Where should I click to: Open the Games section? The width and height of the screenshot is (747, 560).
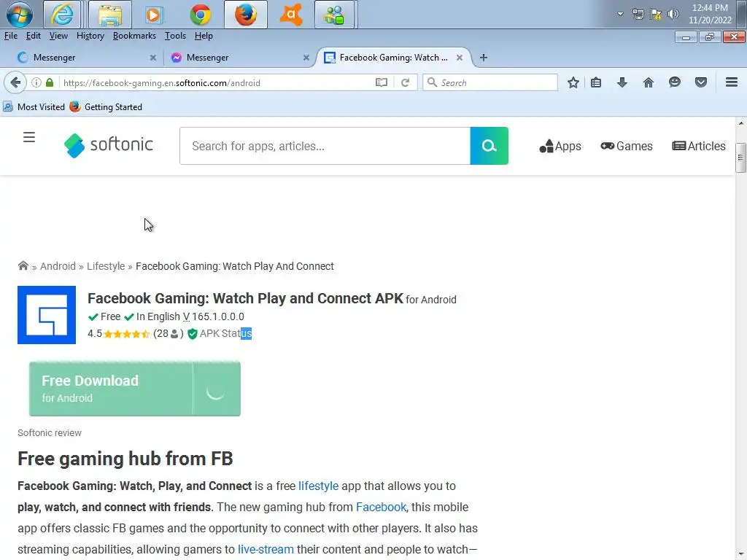(x=627, y=146)
